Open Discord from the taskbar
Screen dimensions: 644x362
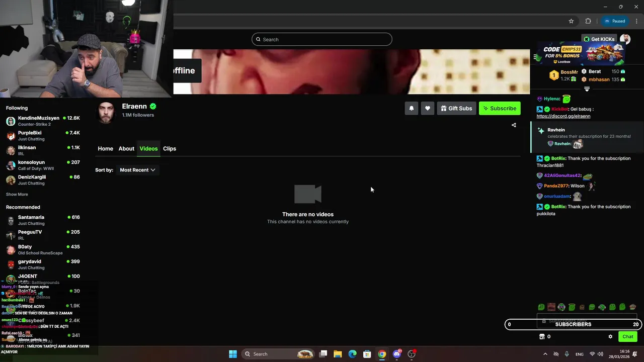tap(397, 354)
